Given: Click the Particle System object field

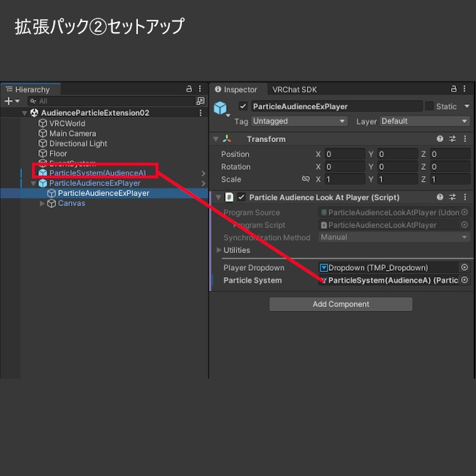Looking at the screenshot, I should pos(394,280).
